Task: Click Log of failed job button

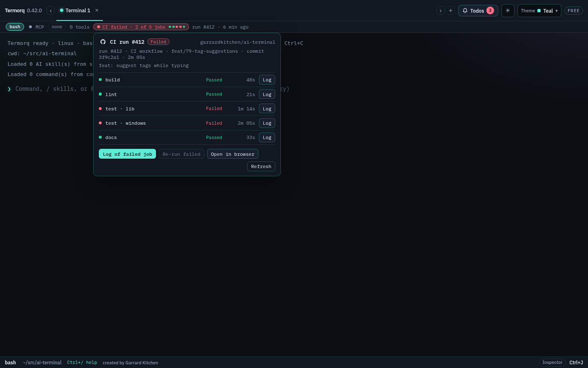Action: [127, 154]
